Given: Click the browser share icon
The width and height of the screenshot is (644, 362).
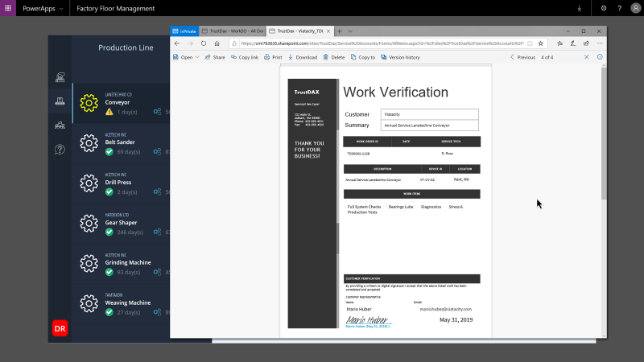Looking at the screenshot, I should tap(586, 43).
